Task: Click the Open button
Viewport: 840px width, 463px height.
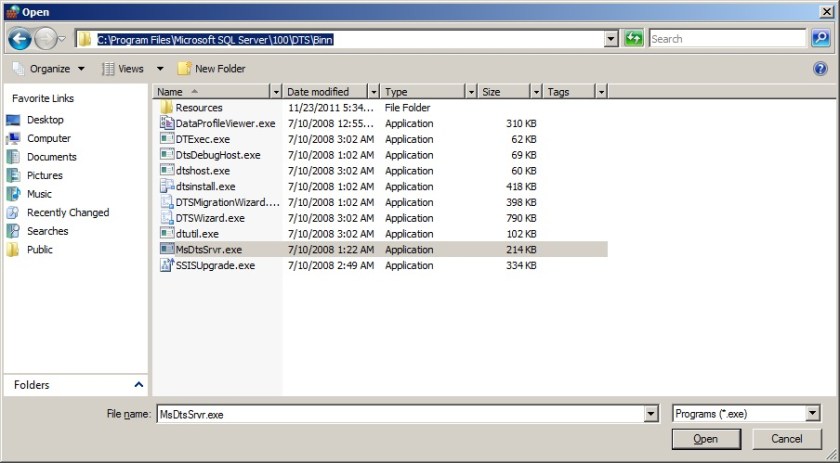Action: 706,439
